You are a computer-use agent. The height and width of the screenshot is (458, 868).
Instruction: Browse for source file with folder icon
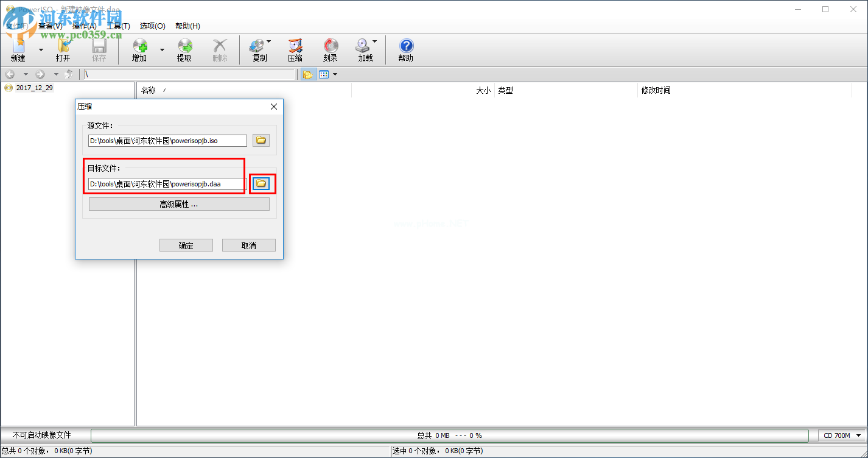pos(261,141)
